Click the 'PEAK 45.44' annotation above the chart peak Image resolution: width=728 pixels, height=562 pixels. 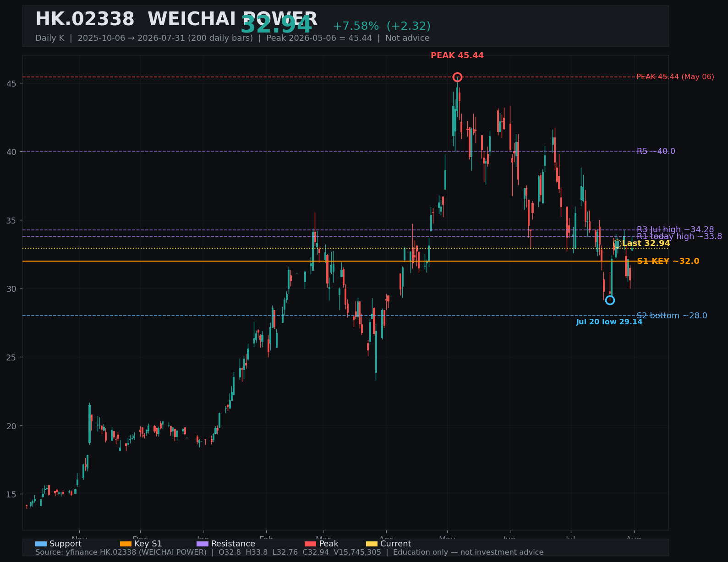point(457,55)
